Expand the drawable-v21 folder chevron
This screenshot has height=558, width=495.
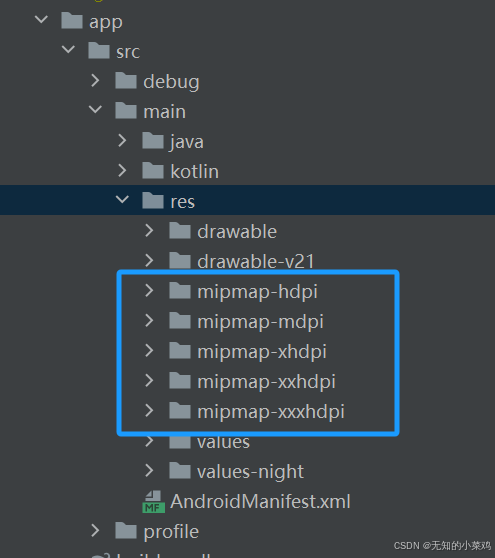(x=149, y=260)
